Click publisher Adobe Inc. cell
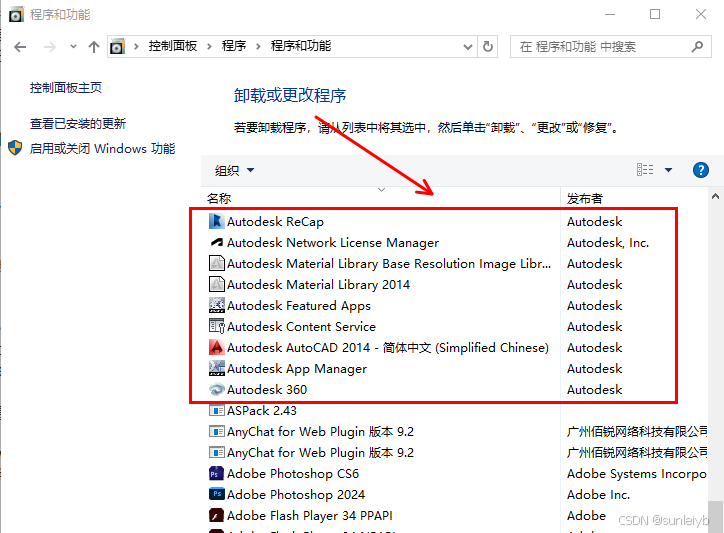This screenshot has width=724, height=533. pos(598,495)
